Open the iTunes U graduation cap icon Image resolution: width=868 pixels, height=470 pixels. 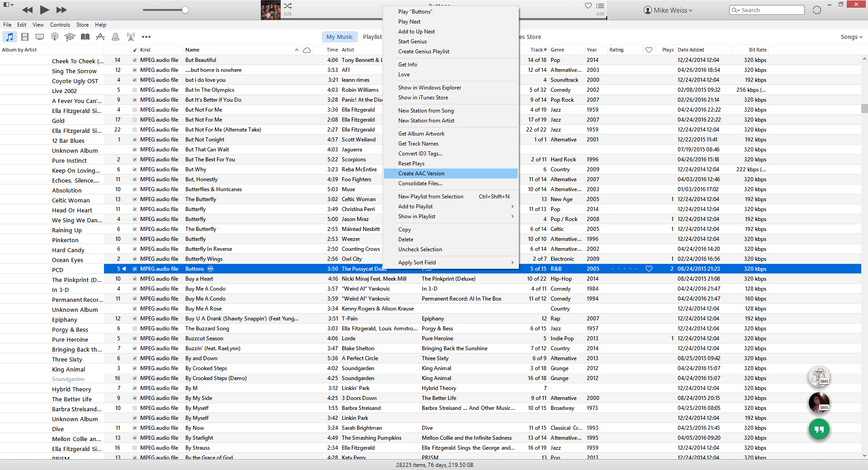coord(70,37)
